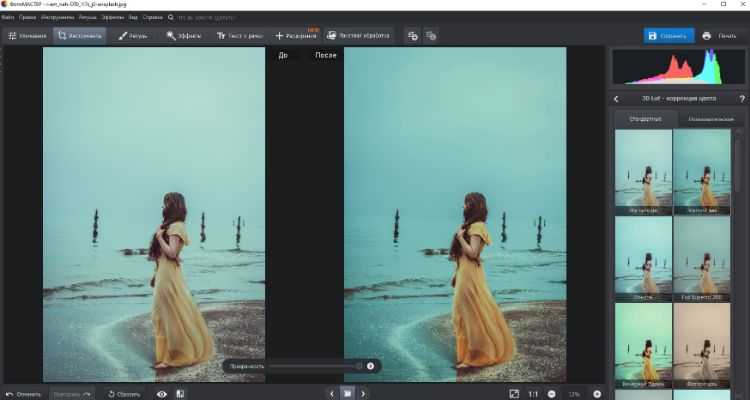Open the Справка menu

click(x=153, y=17)
